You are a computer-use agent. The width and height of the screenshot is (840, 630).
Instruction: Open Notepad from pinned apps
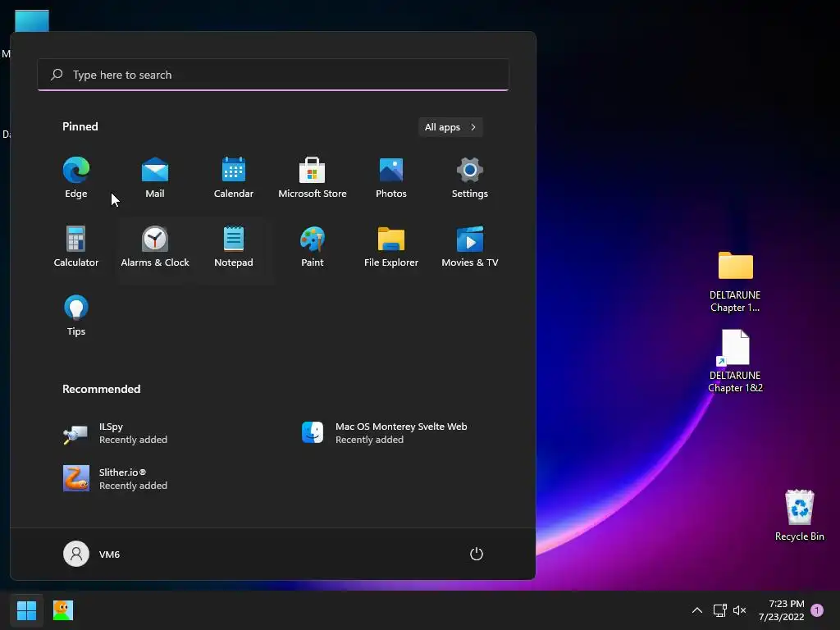click(234, 247)
